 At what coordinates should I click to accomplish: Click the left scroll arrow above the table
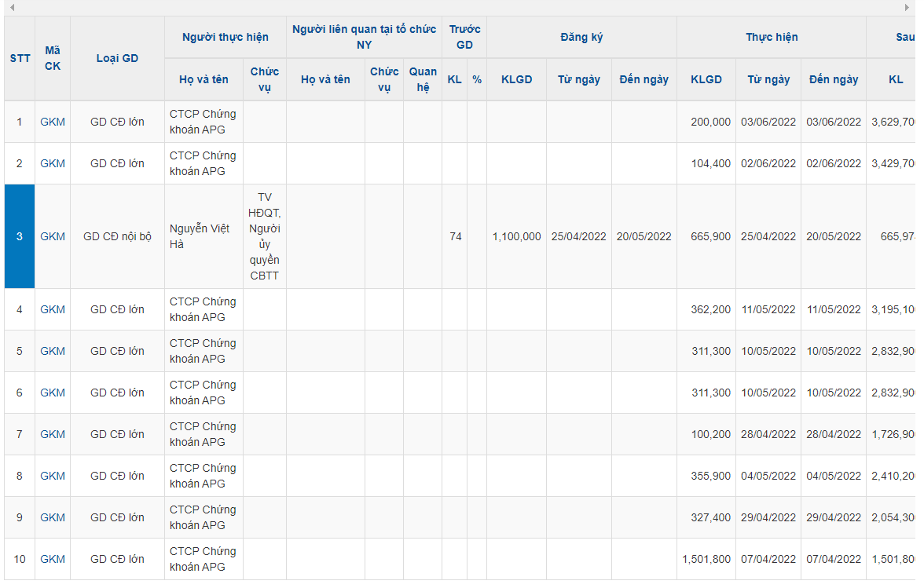12,7
